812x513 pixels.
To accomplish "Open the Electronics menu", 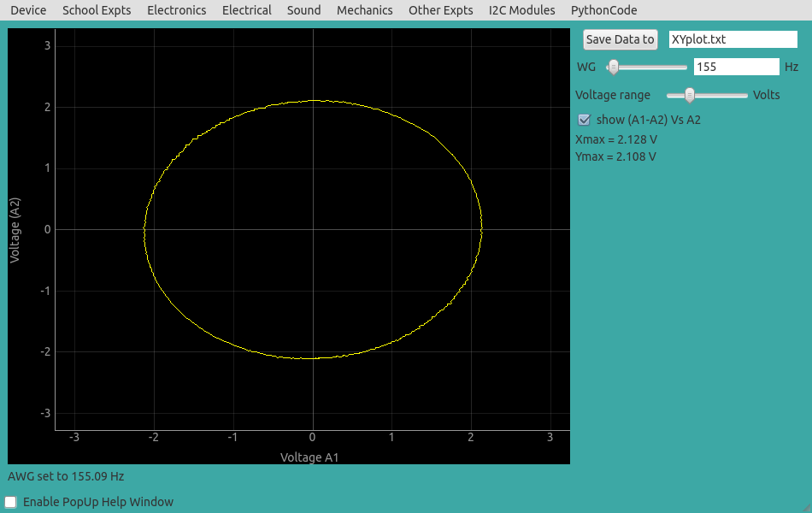I will click(x=176, y=10).
